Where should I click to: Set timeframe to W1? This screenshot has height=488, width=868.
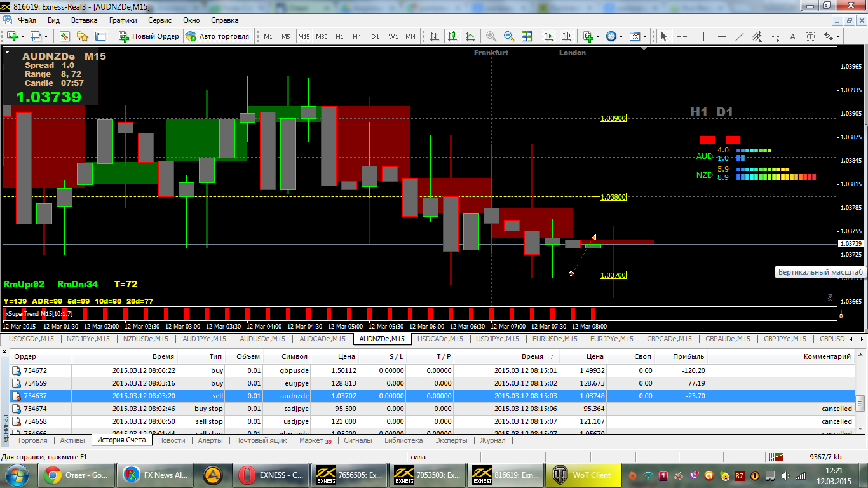pos(393,36)
